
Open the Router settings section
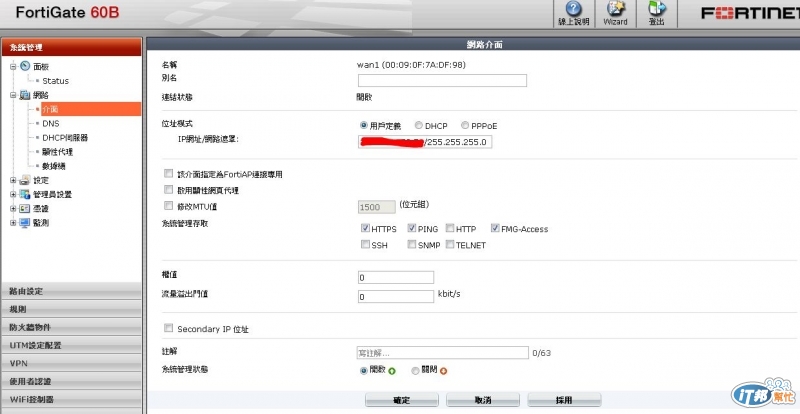71,291
